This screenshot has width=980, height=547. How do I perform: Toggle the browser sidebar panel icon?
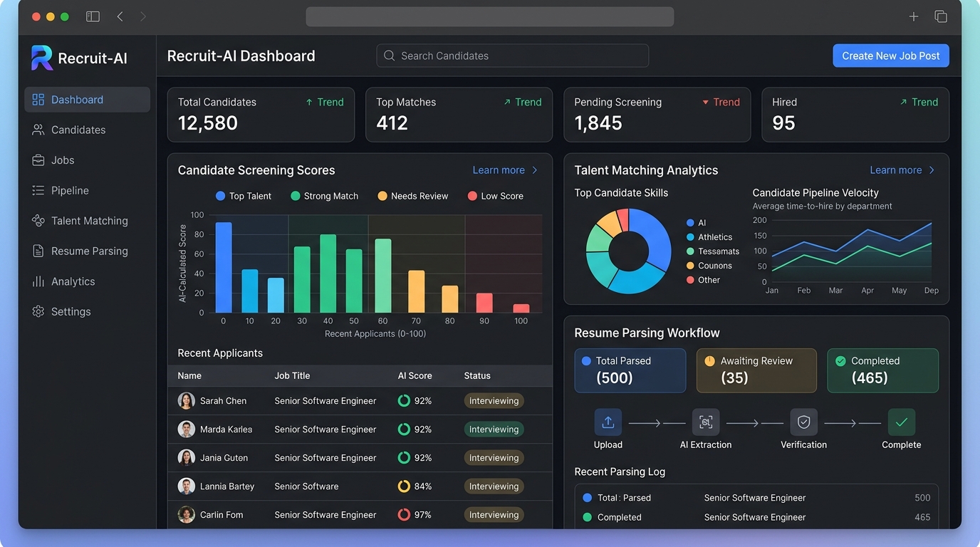pos(93,16)
